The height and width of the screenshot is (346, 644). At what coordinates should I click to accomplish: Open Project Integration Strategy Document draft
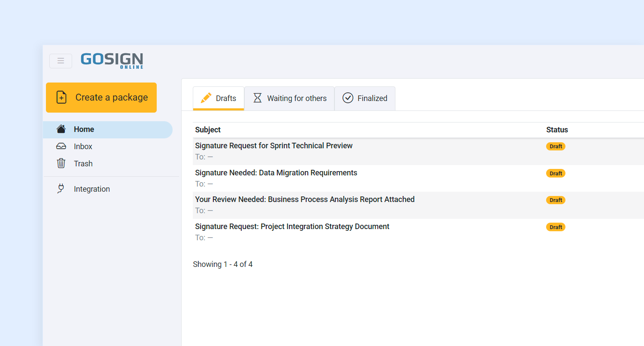pos(292,227)
